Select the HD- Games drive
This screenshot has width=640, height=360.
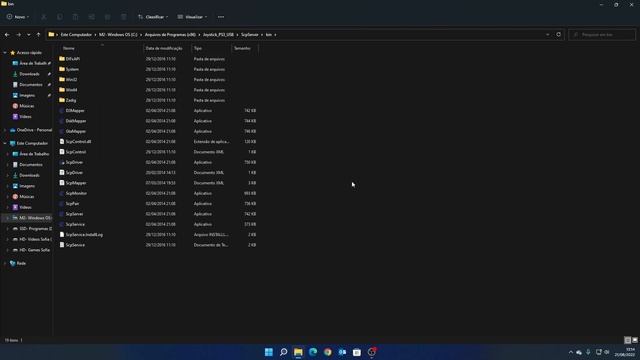pyautogui.click(x=32, y=250)
